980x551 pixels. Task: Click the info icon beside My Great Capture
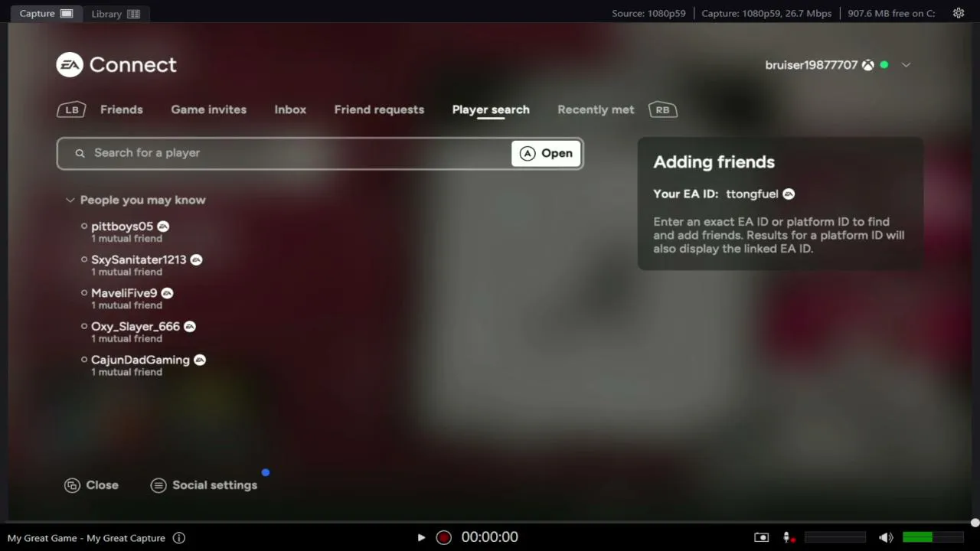[x=179, y=538]
